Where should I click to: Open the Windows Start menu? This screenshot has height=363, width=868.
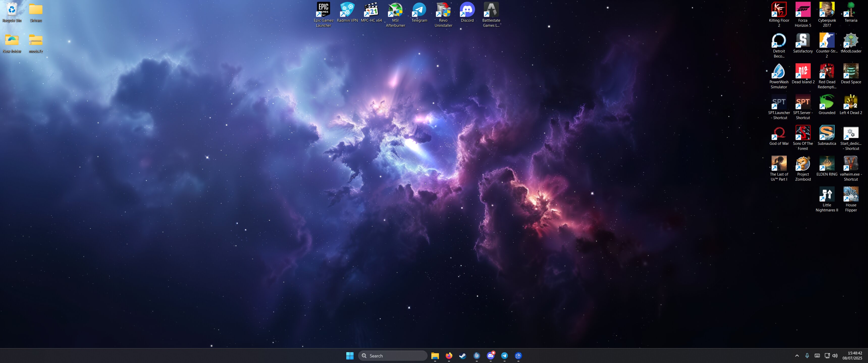(x=350, y=356)
